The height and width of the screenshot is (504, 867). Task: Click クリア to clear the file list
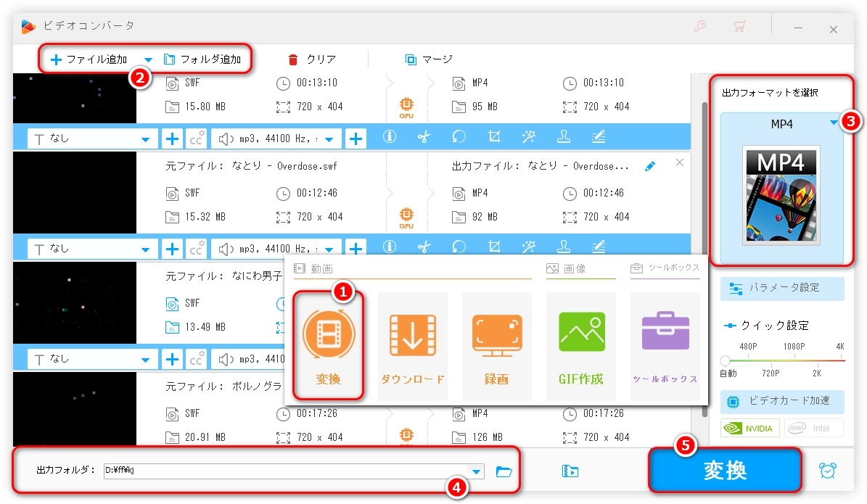[312, 59]
